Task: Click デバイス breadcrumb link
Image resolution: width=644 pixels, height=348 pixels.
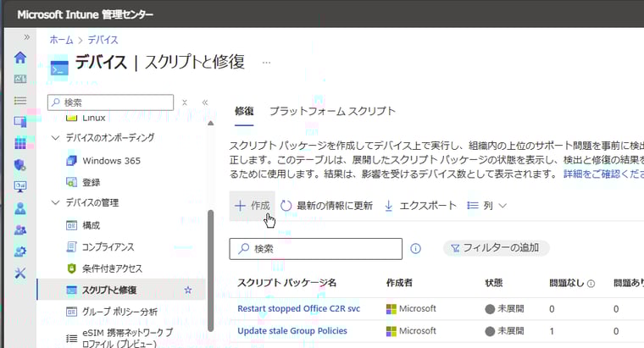Action: point(103,40)
